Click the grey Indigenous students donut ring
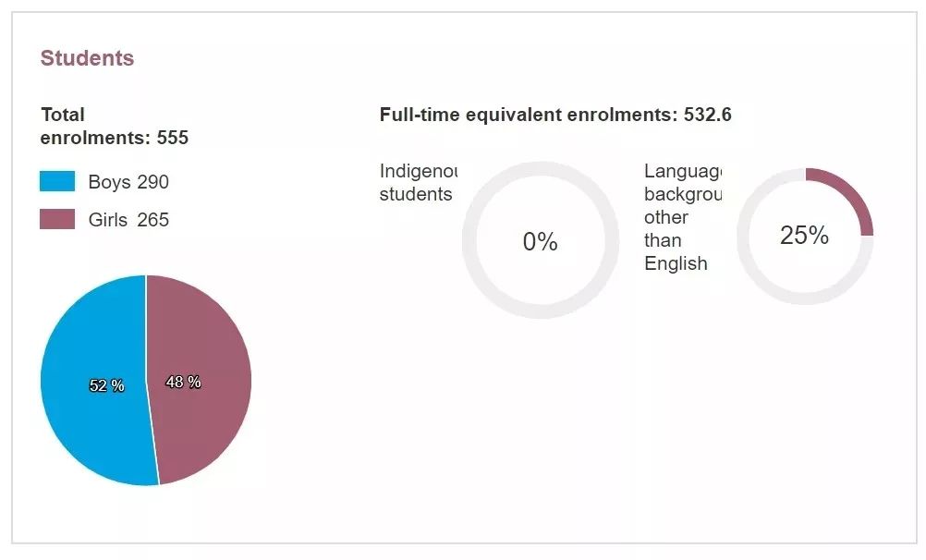The image size is (926, 560). coord(541,169)
